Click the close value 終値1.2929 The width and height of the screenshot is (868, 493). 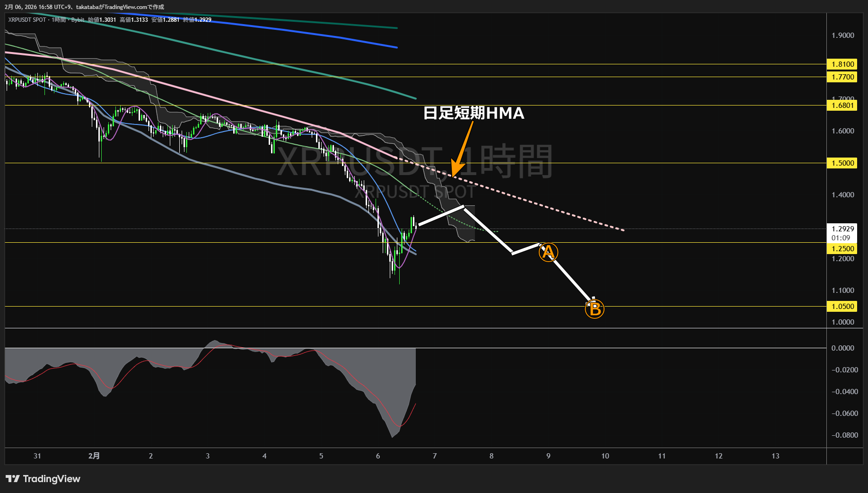tap(197, 20)
